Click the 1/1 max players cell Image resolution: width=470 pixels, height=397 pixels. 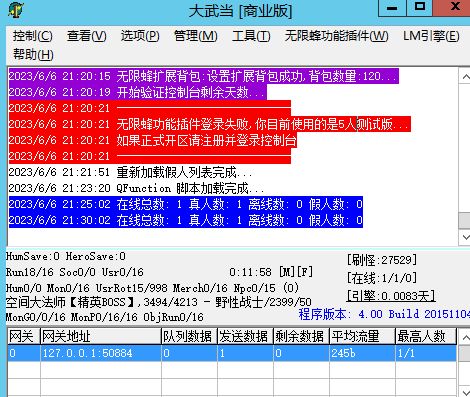(x=426, y=353)
